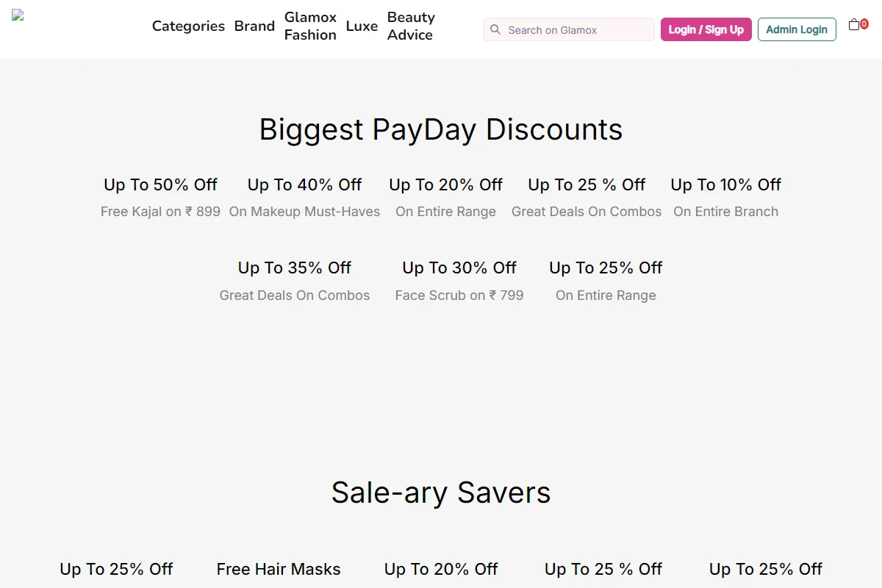Image resolution: width=882 pixels, height=588 pixels.
Task: Choose the Up To 35% Off combos deal
Action: pos(295,282)
